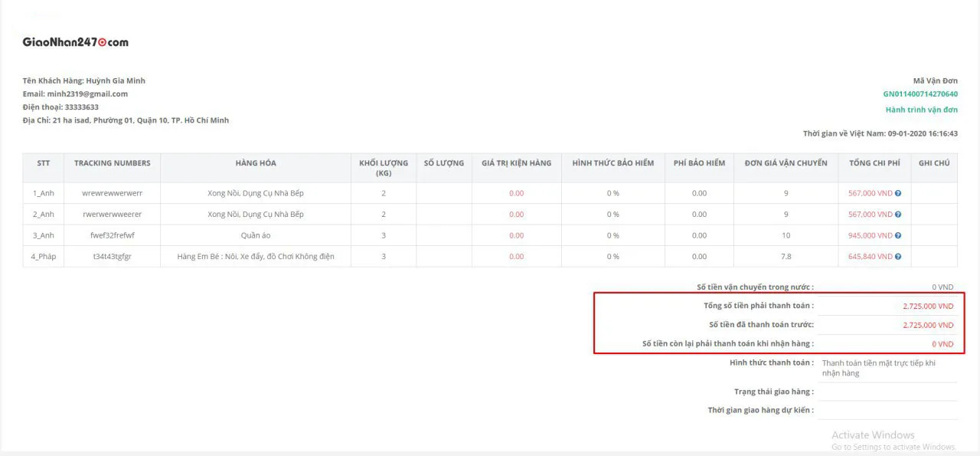
Task: Select unit price 7.8 cell
Action: (786, 257)
